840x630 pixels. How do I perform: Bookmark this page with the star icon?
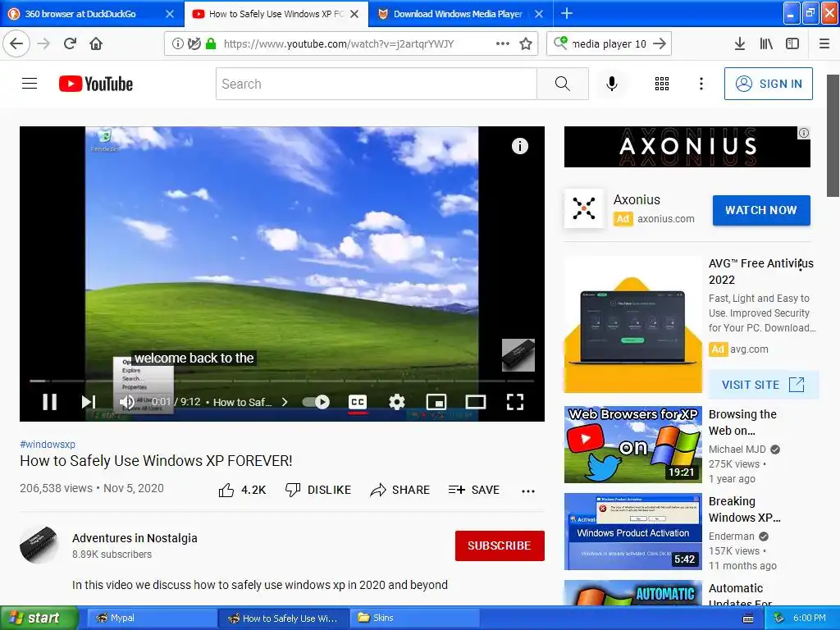coord(526,43)
